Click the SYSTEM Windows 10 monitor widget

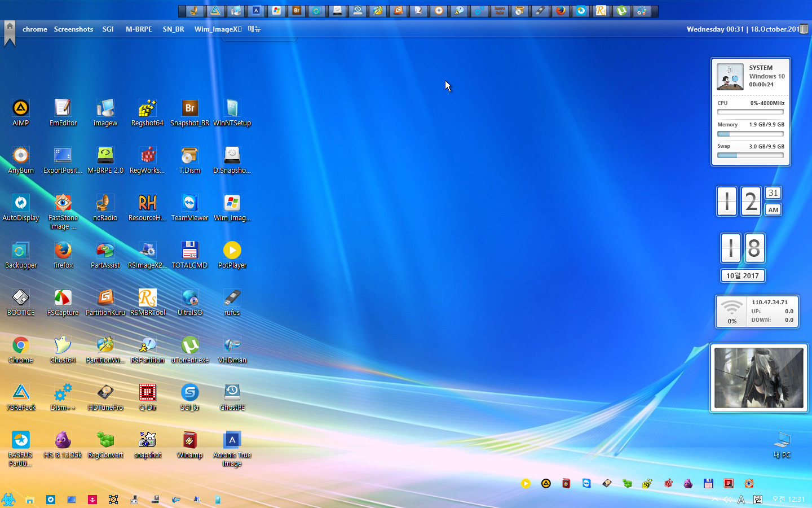pyautogui.click(x=751, y=112)
